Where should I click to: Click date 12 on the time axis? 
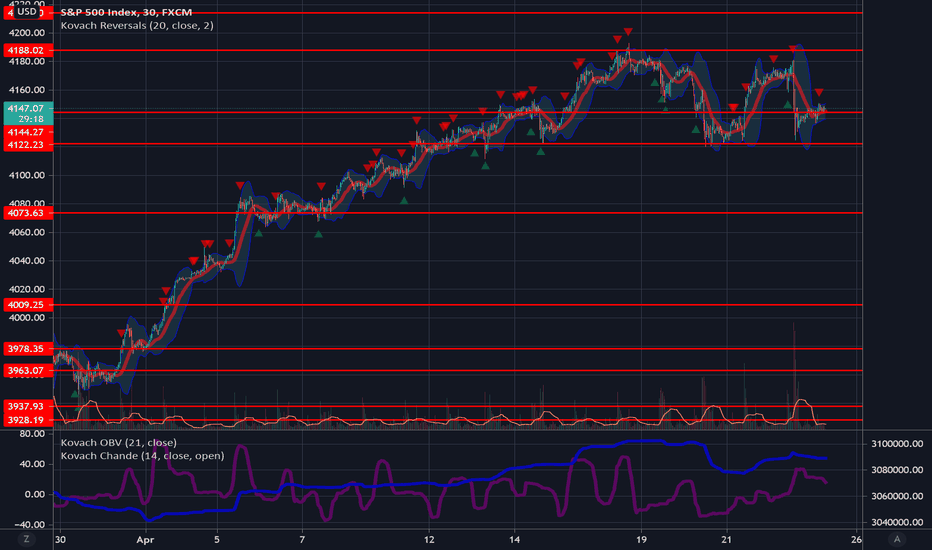point(429,539)
